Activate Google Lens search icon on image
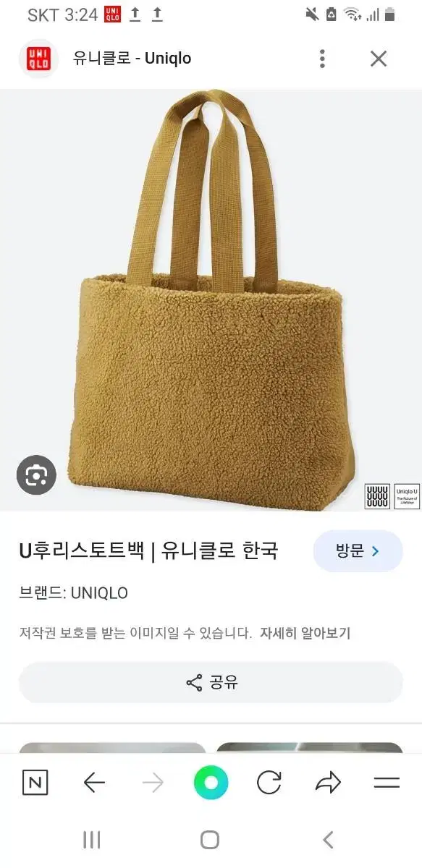The image size is (422, 868). [x=36, y=475]
